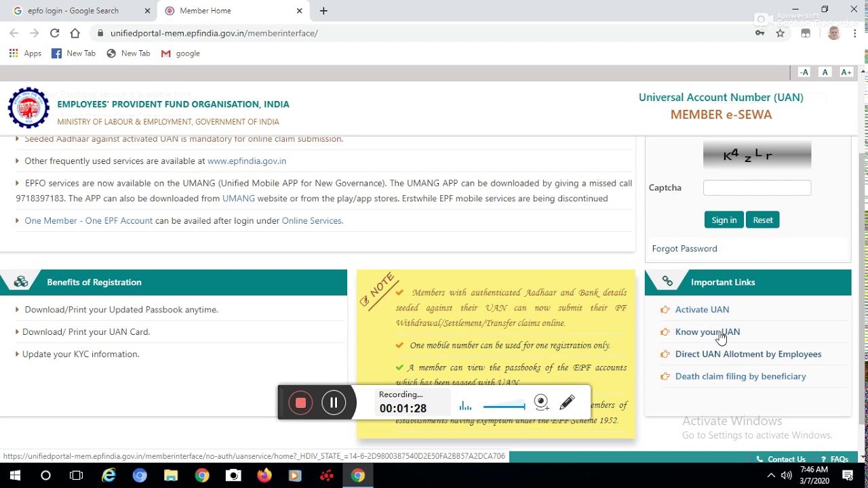The width and height of the screenshot is (868, 488).
Task: Open the globe New Tab bookmark
Action: tap(128, 54)
